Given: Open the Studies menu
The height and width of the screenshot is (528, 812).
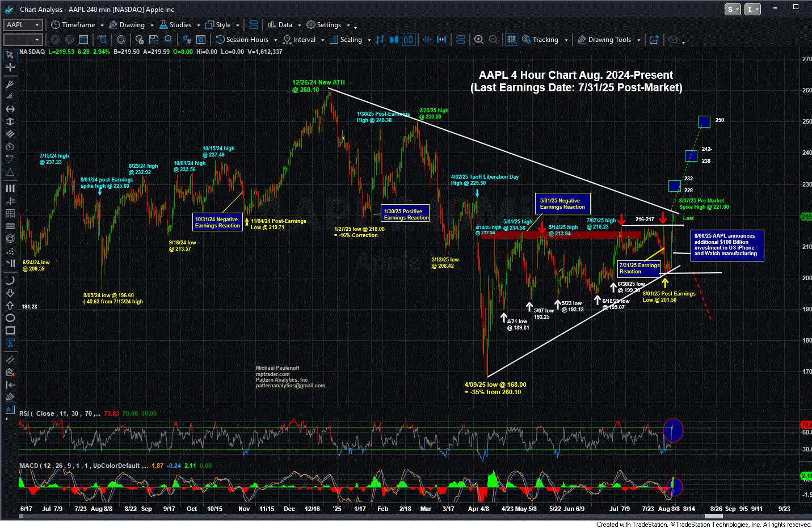Looking at the screenshot, I should tap(175, 24).
